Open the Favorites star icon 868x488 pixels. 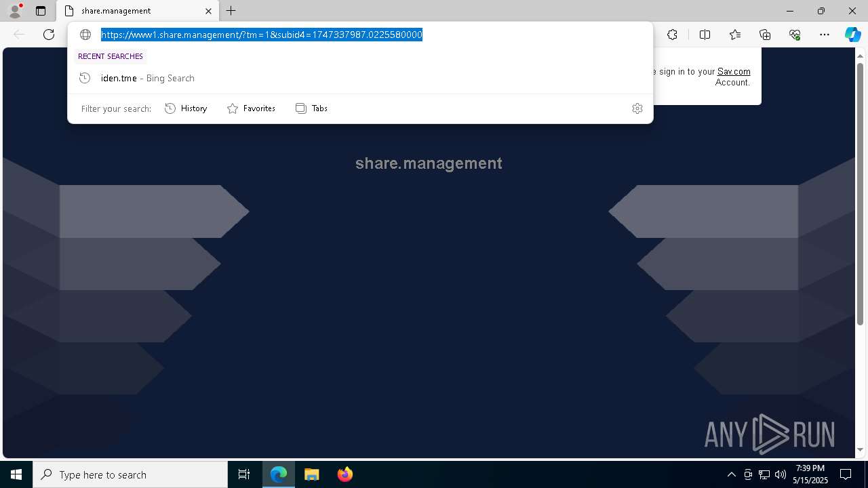(735, 35)
